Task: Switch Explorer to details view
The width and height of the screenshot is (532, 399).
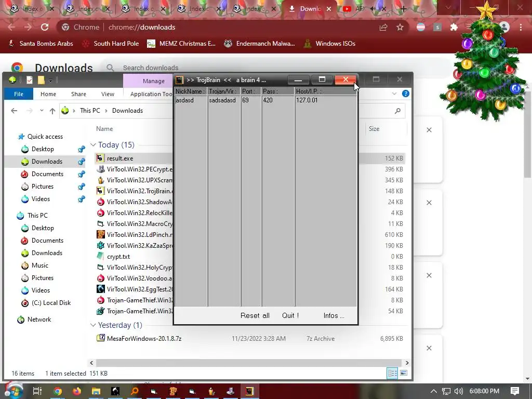Action: pyautogui.click(x=393, y=373)
